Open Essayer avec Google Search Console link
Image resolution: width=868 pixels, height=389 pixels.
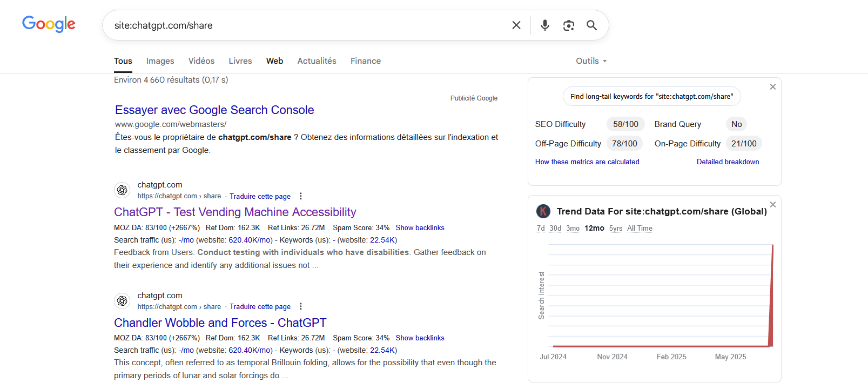point(214,110)
